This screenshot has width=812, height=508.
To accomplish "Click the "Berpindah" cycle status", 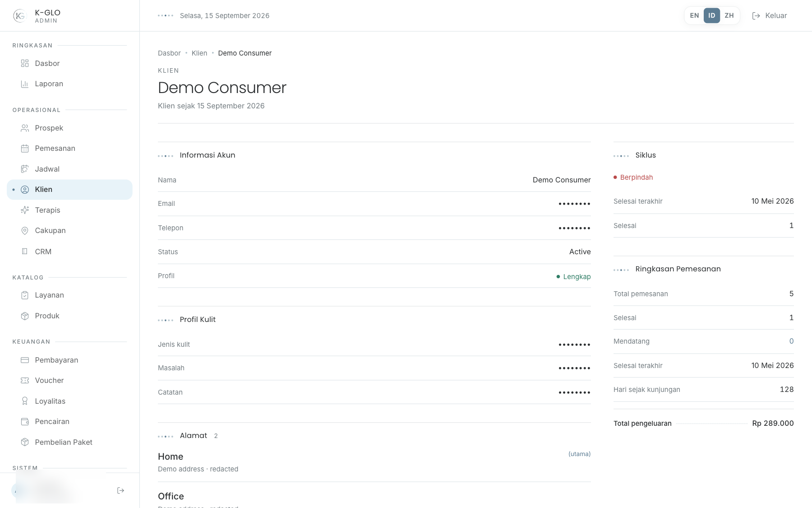I will pyautogui.click(x=633, y=177).
